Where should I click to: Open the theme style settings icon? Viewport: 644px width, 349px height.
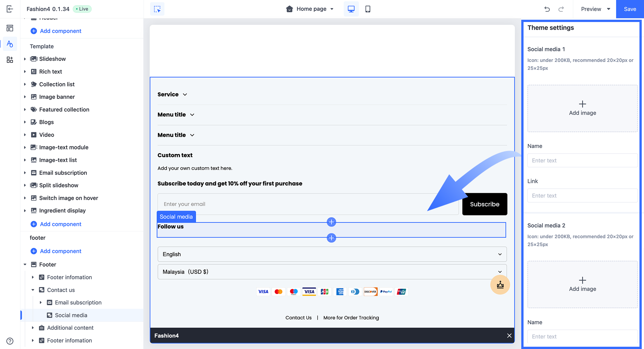10,44
